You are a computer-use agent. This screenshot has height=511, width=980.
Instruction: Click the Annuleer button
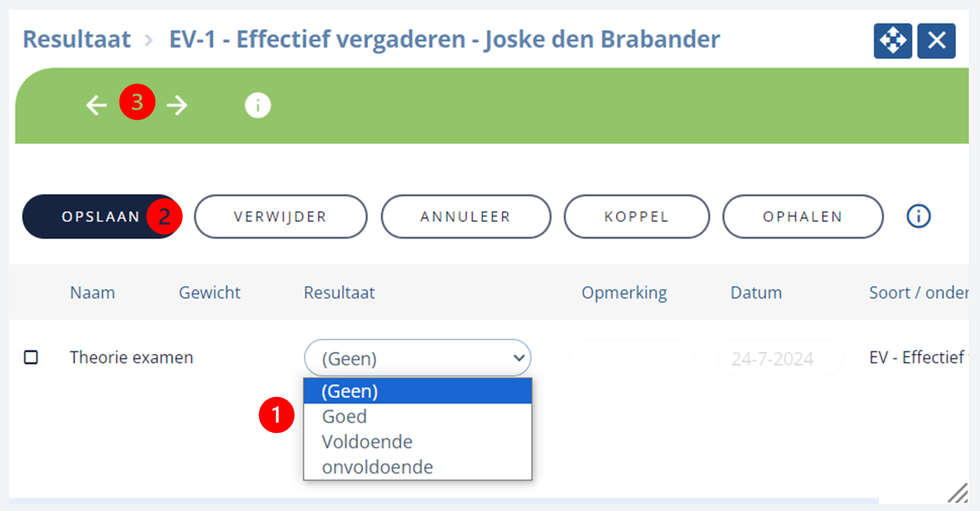pos(466,217)
